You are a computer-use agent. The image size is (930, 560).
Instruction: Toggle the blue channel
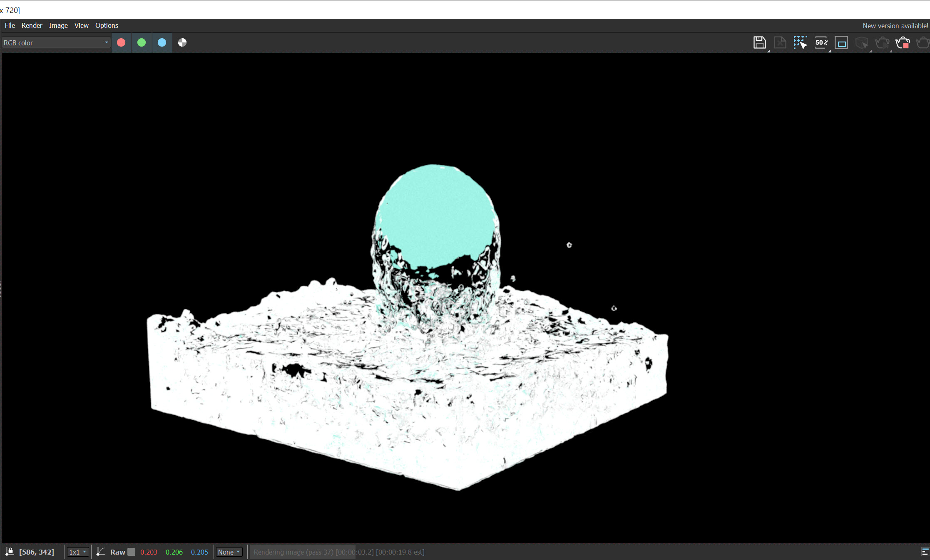pyautogui.click(x=162, y=42)
